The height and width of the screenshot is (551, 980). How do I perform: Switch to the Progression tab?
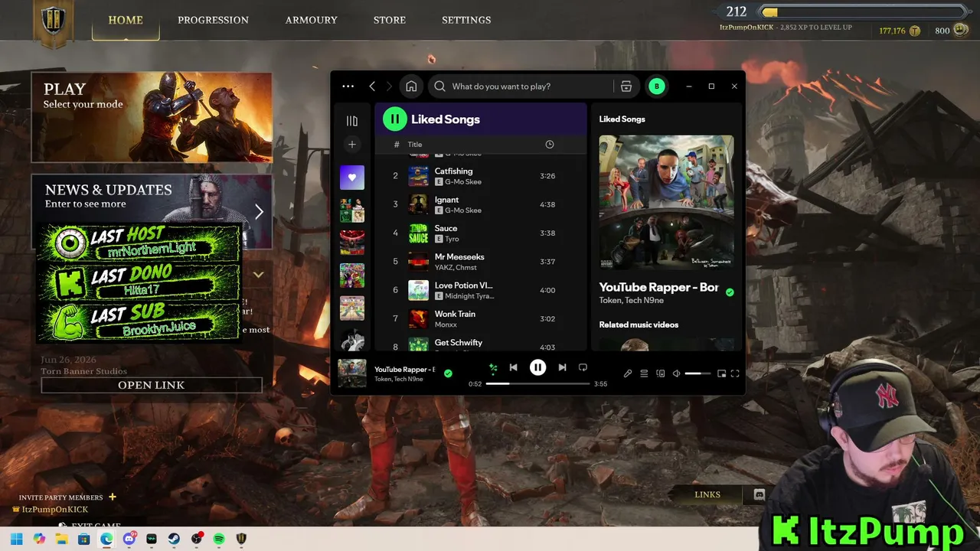213,20
